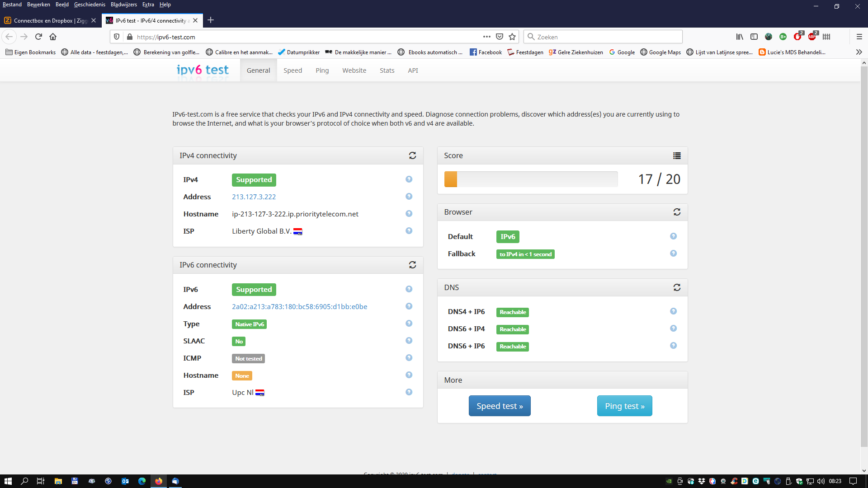Open page actions three-dots menu
Screen dimensions: 868x488
pos(486,37)
